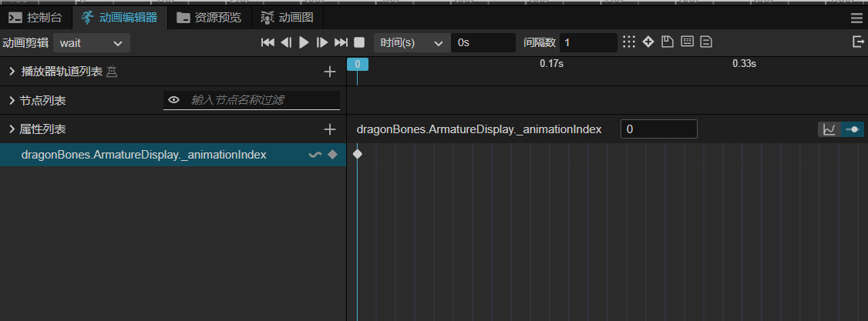The image size is (868, 321).
Task: Click the 0.33s ruler label
Action: click(744, 64)
